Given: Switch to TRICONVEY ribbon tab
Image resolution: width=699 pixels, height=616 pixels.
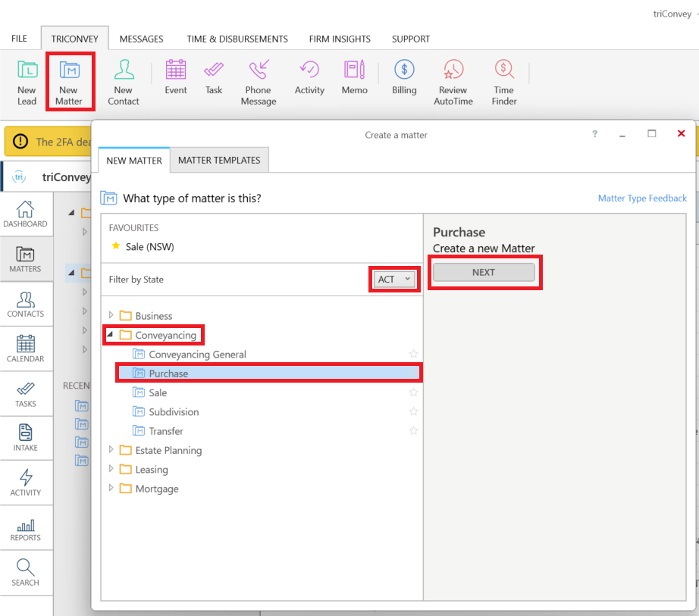Looking at the screenshot, I should 74,39.
